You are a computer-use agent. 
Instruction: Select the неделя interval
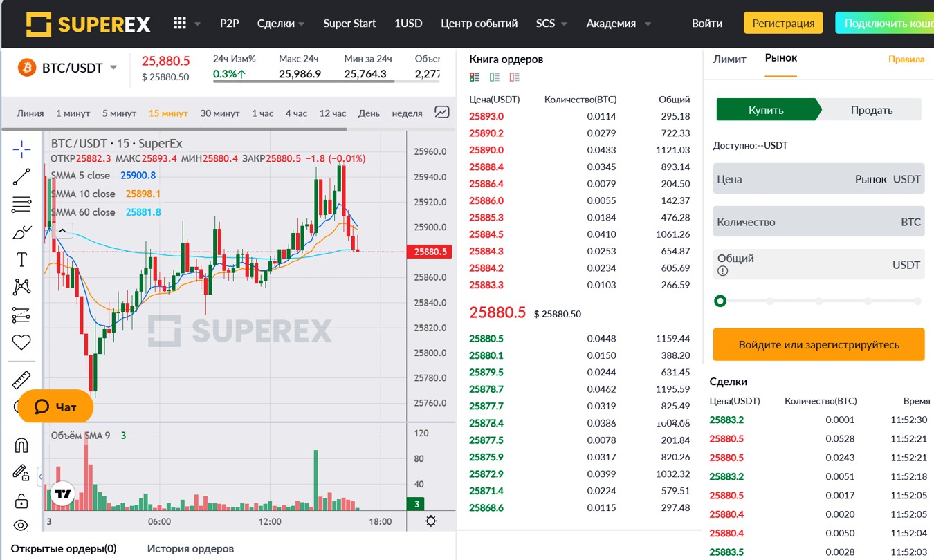point(407,113)
